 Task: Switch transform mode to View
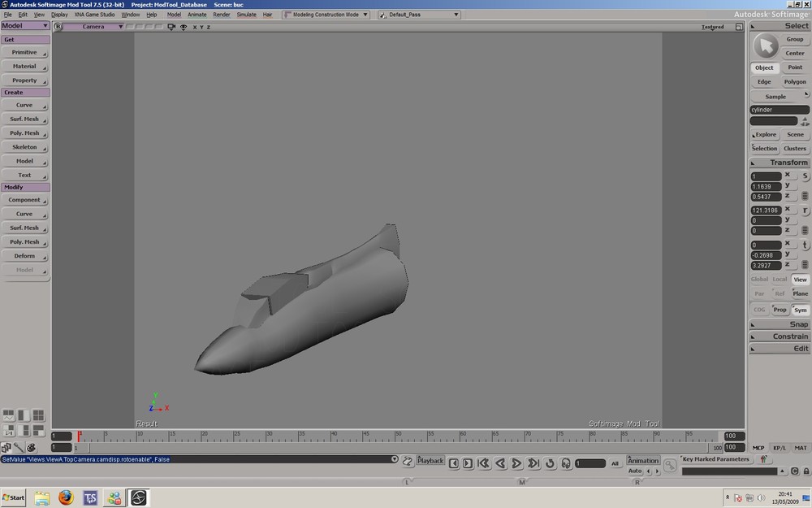pyautogui.click(x=800, y=280)
